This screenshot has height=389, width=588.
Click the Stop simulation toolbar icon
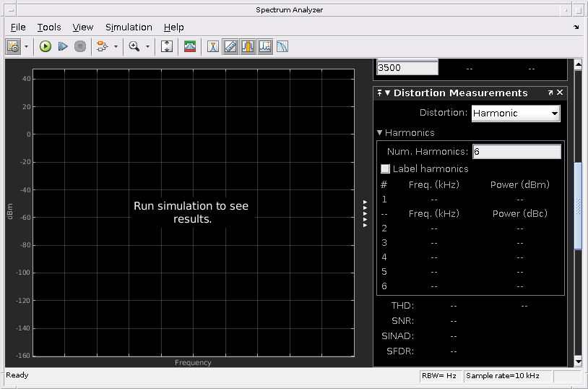pos(80,46)
